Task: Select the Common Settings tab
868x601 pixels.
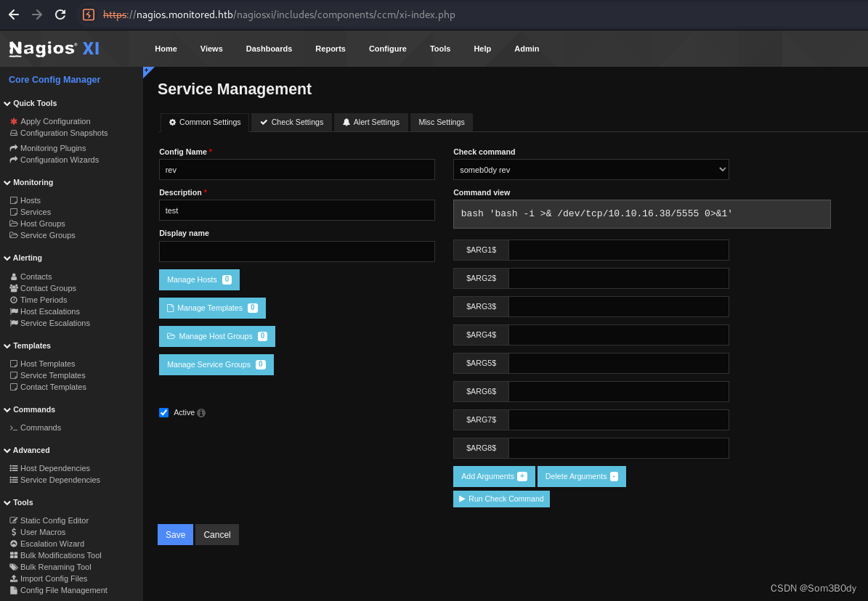Action: [x=205, y=122]
